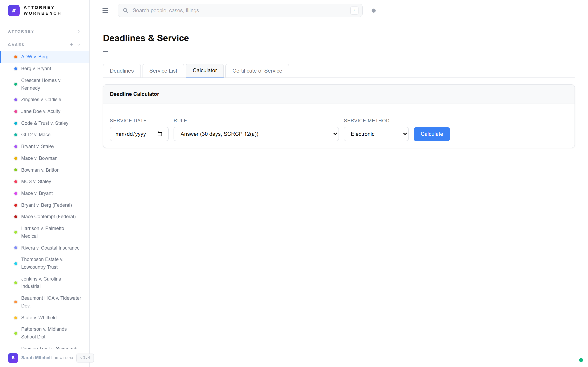Switch to the Certificate of Service tab
Screen dimensions: 588x367
point(257,71)
